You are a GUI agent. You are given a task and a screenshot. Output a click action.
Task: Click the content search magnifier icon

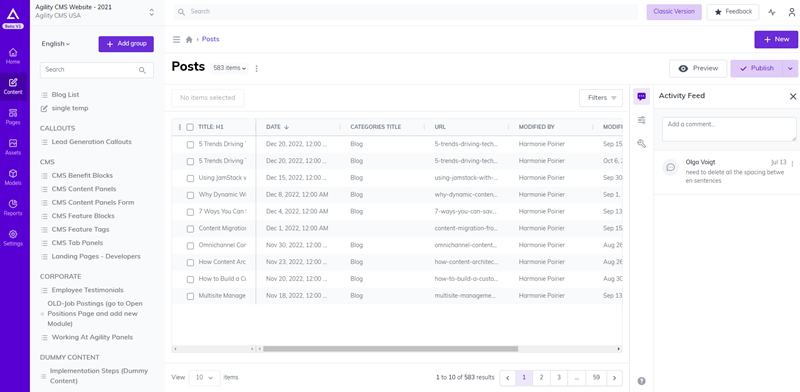142,70
